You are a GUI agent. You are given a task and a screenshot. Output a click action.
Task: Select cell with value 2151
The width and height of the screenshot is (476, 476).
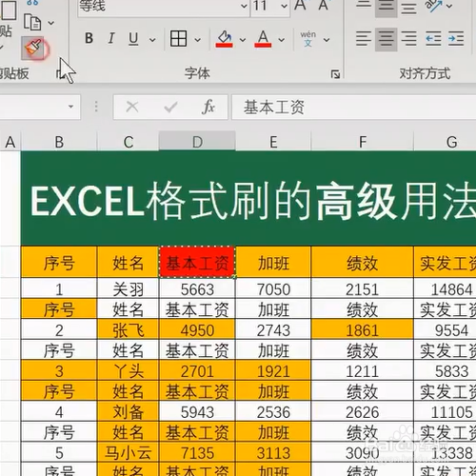[363, 288]
